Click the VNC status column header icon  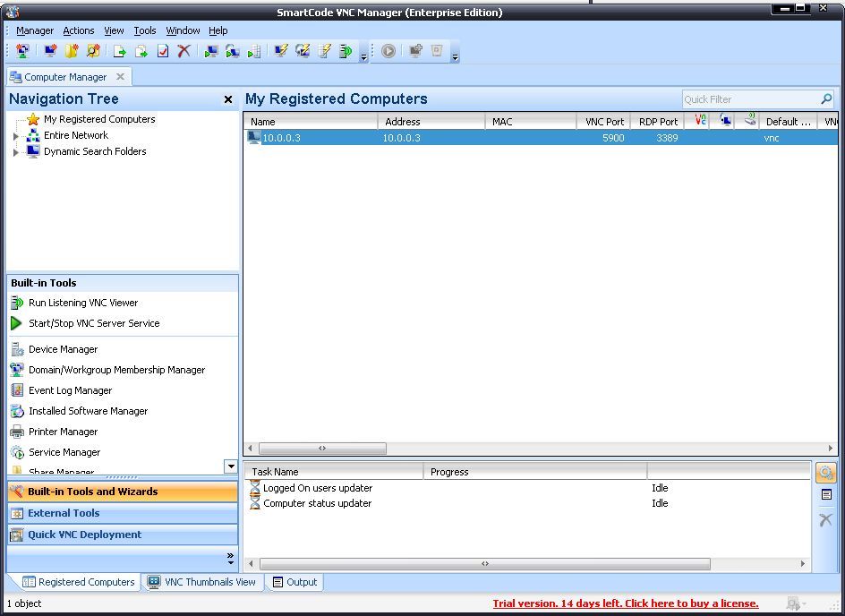700,121
